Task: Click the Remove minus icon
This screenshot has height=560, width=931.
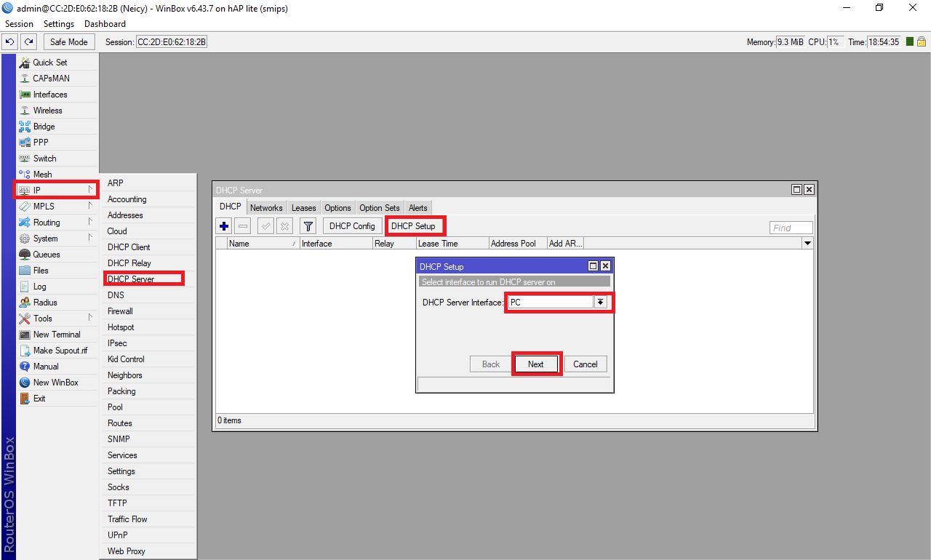Action: [x=243, y=226]
